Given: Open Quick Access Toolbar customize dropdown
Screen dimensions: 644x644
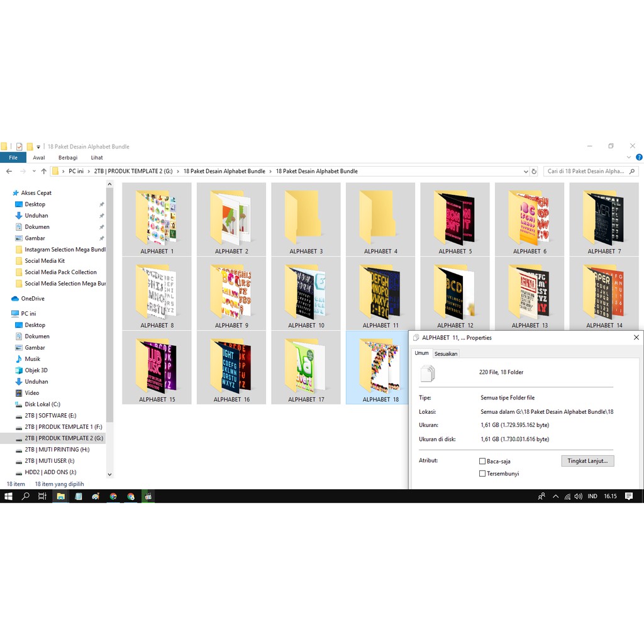Looking at the screenshot, I should tap(38, 147).
